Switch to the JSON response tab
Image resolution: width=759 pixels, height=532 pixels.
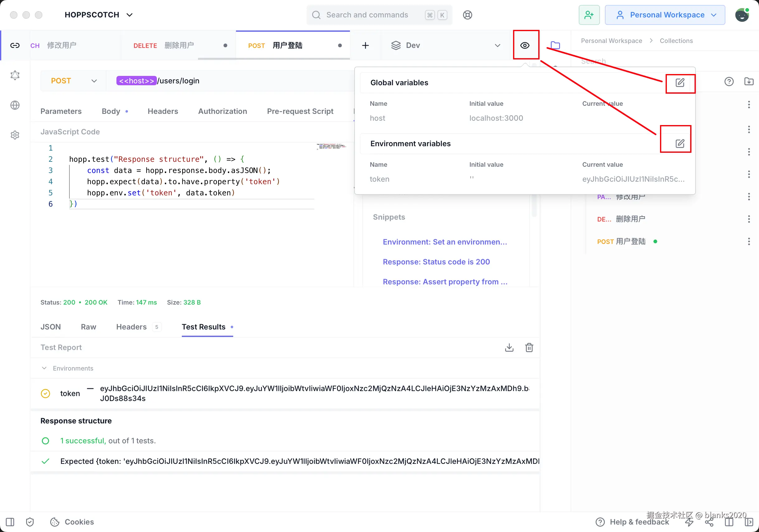coord(50,327)
